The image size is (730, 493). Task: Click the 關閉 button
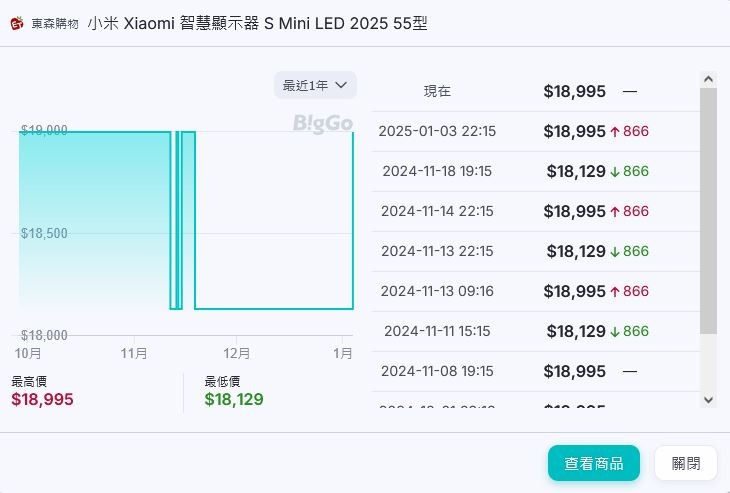(x=686, y=463)
